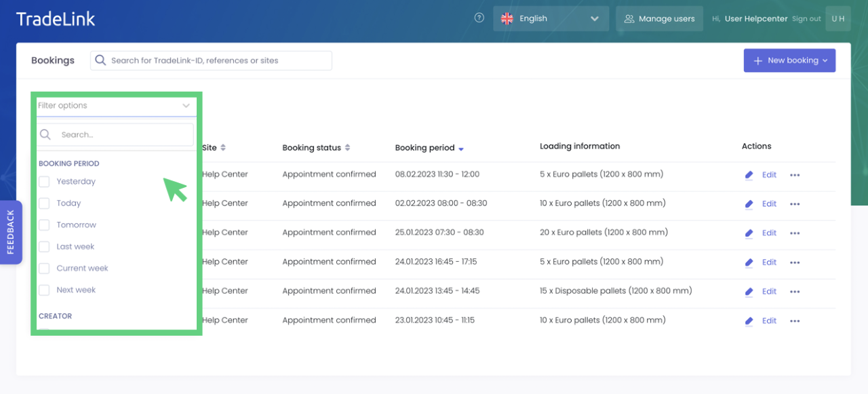This screenshot has width=868, height=394.
Task: Tick the Current week checkbox
Action: coord(44,269)
